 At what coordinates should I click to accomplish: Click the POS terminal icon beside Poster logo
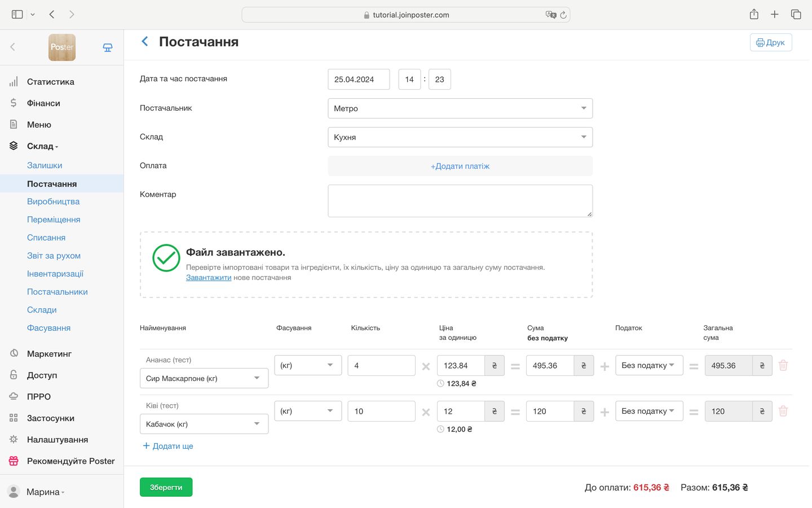click(108, 47)
